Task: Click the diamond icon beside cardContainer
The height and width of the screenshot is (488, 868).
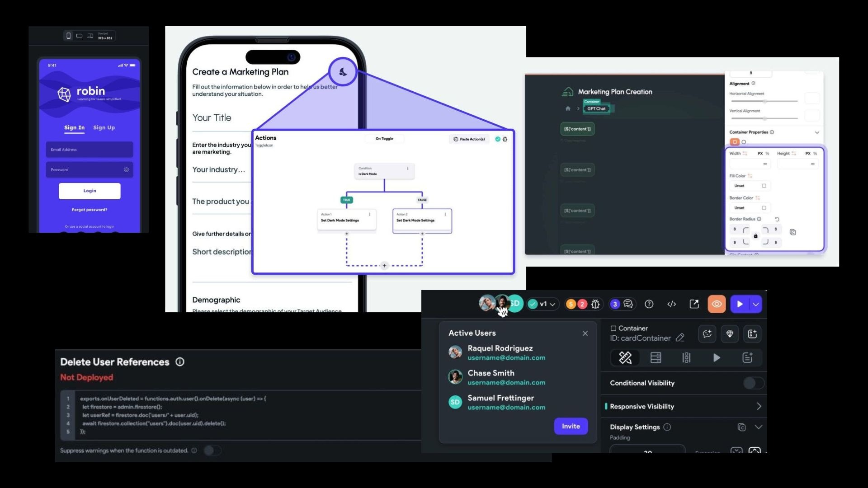Action: click(x=730, y=334)
